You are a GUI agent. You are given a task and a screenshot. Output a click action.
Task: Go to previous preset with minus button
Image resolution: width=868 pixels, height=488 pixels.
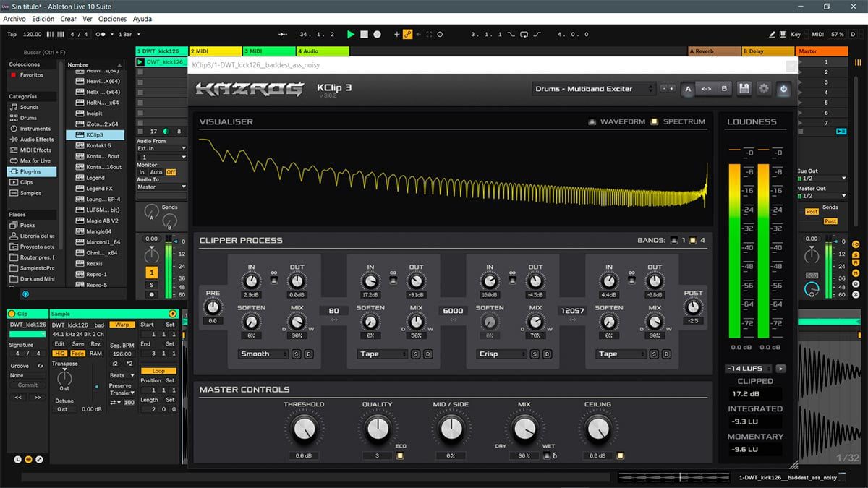(x=664, y=89)
